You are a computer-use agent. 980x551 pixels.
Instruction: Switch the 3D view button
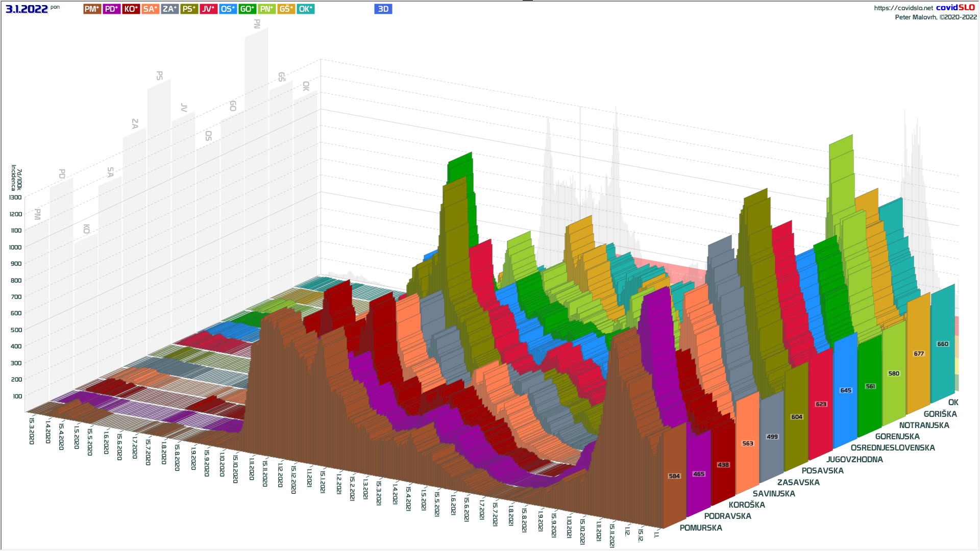[383, 9]
